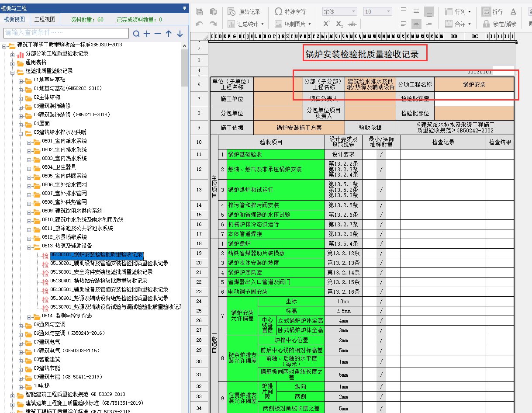Screen dimensions: 532x413
Task: Pin the 模板与工程 panel
Action: tap(185, 8)
